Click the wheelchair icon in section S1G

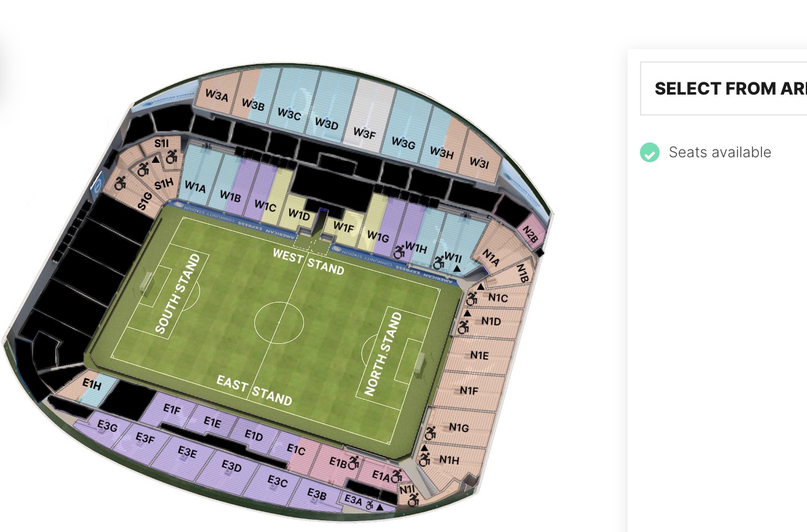tap(120, 182)
